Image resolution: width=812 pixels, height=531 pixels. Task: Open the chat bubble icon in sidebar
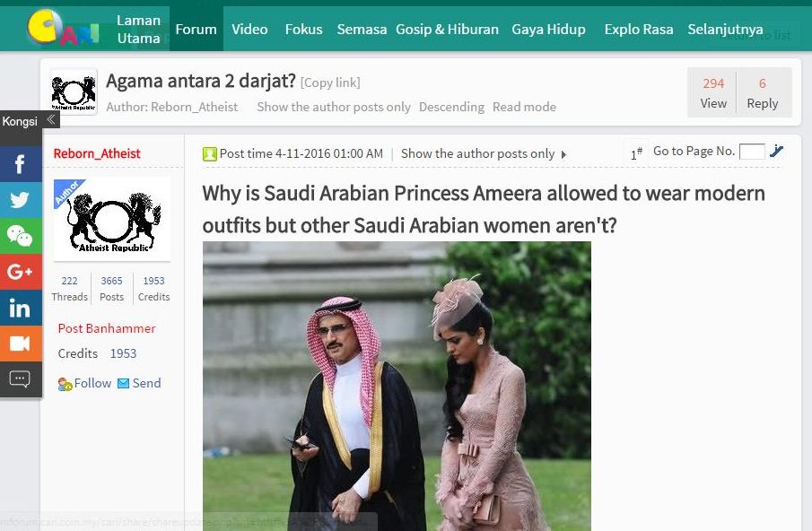point(21,379)
